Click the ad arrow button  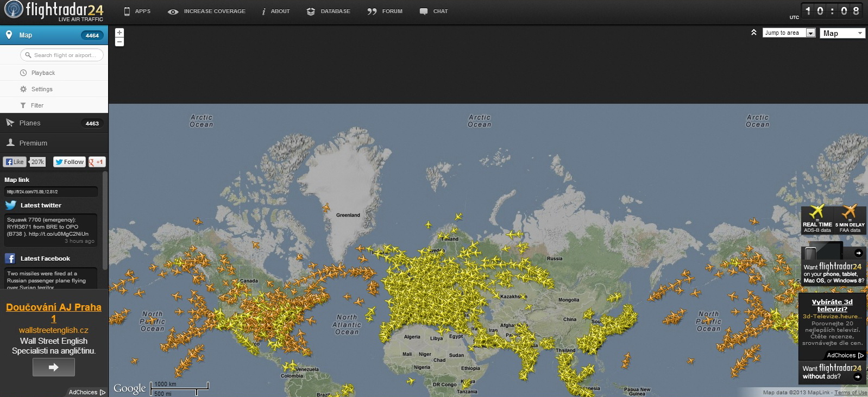point(54,367)
